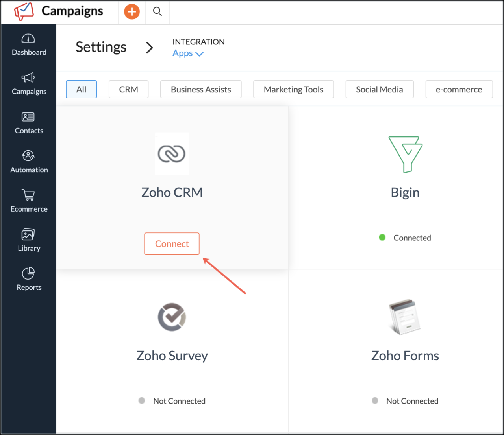Click the Zoho Campaigns logo icon

pos(24,11)
